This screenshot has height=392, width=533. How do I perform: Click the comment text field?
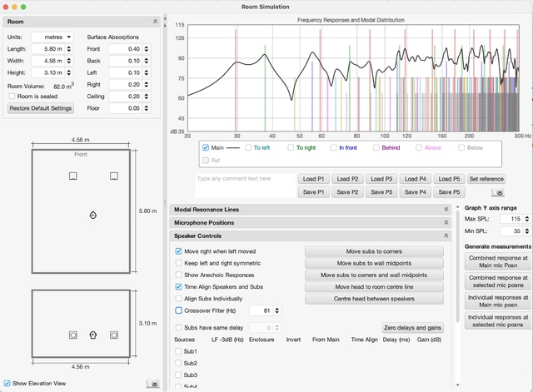click(246, 186)
